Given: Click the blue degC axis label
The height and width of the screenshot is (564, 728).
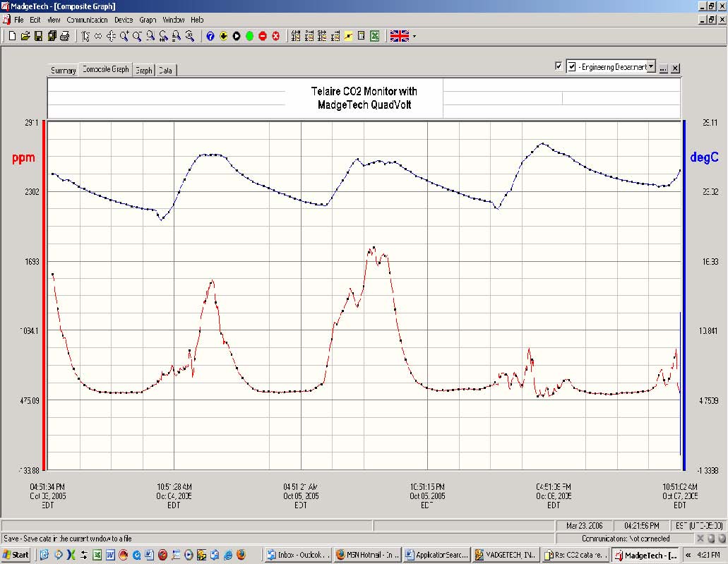Looking at the screenshot, I should coord(704,157).
